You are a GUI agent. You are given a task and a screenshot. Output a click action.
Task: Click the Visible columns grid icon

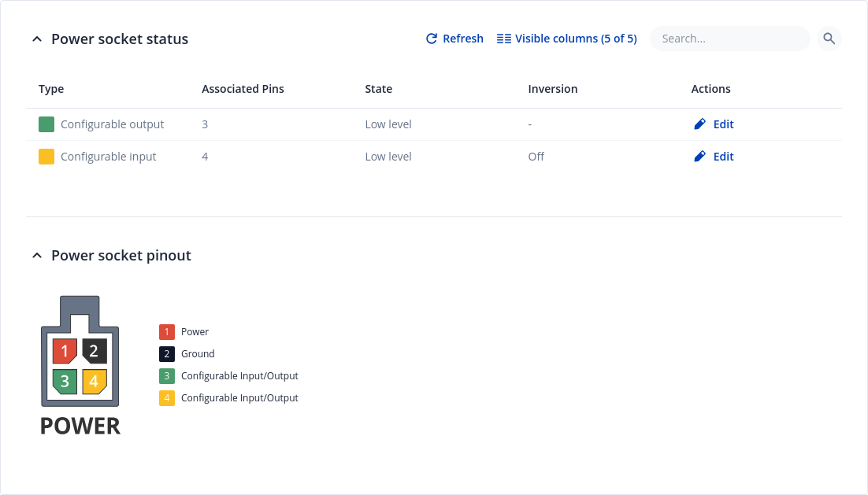504,39
